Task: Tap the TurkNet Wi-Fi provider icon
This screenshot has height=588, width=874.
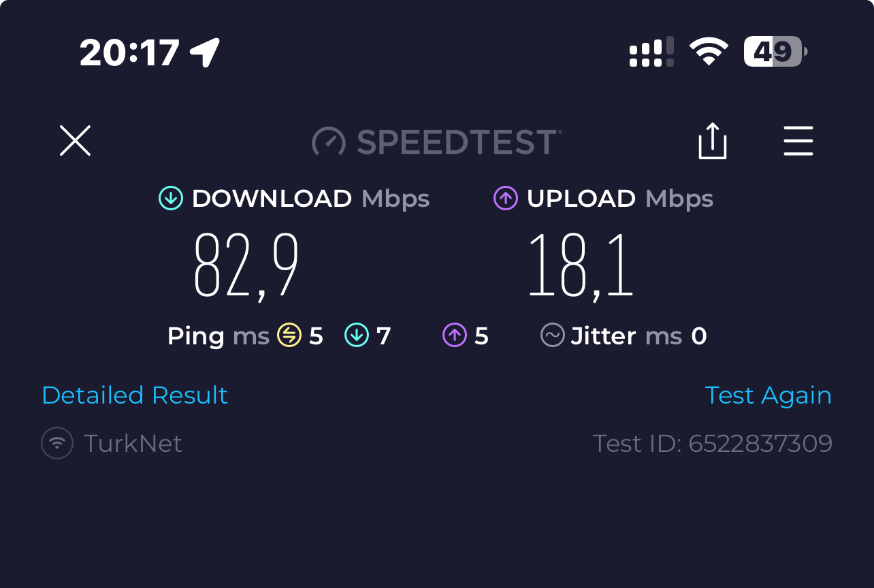Action: [57, 443]
